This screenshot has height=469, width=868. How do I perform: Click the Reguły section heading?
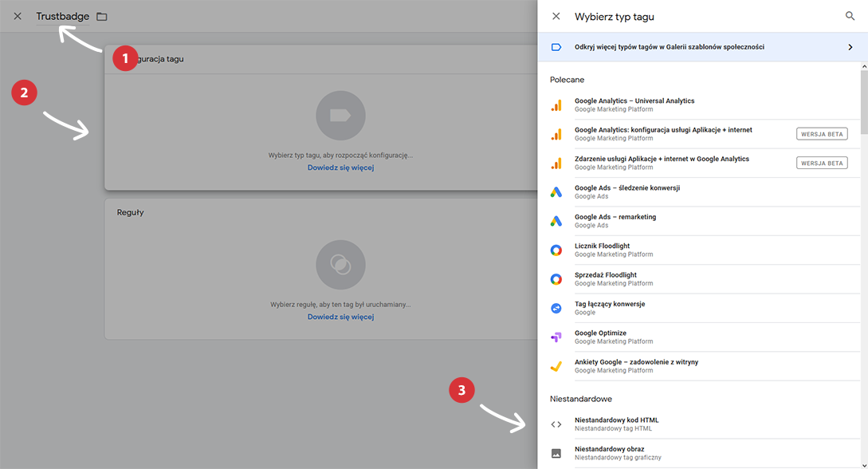130,212
